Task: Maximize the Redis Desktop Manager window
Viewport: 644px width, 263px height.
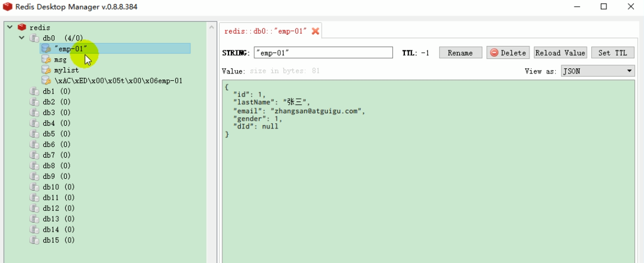Action: pos(604,7)
